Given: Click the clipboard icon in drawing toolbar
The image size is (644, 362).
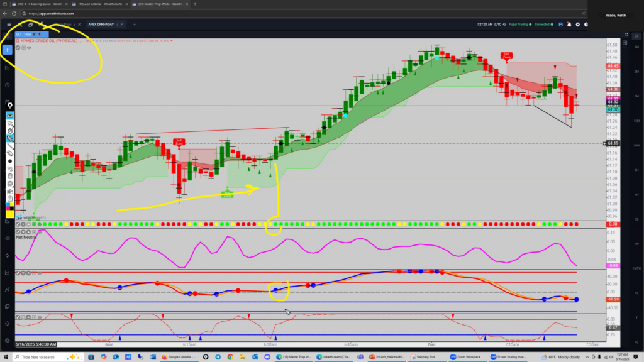Looking at the screenshot, I should coord(10,199).
